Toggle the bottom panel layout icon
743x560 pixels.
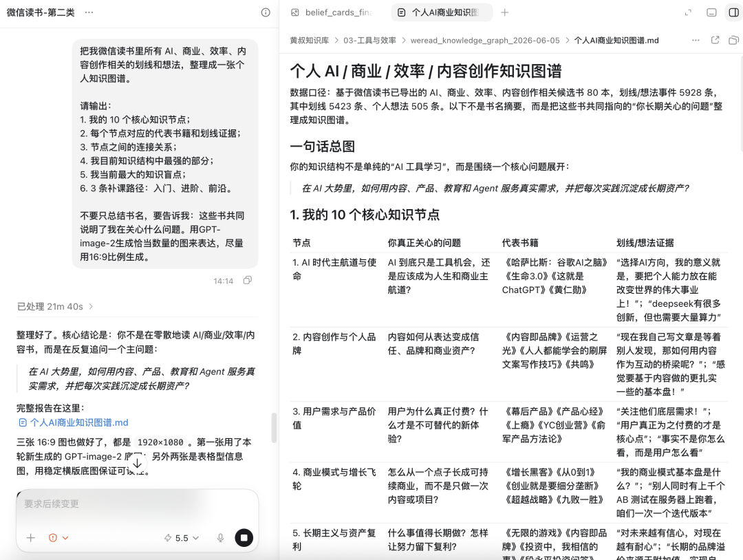[x=711, y=12]
